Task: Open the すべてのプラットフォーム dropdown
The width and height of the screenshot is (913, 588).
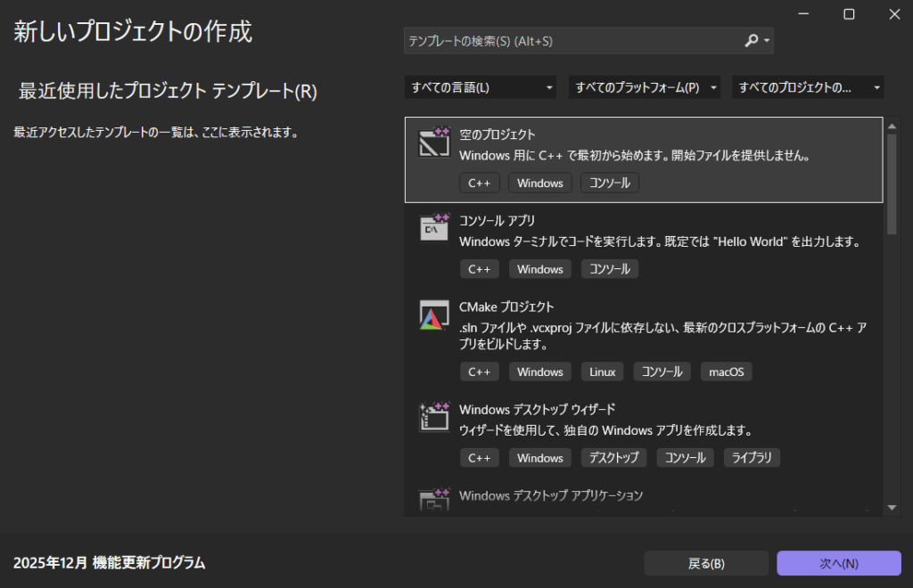Action: click(x=645, y=87)
